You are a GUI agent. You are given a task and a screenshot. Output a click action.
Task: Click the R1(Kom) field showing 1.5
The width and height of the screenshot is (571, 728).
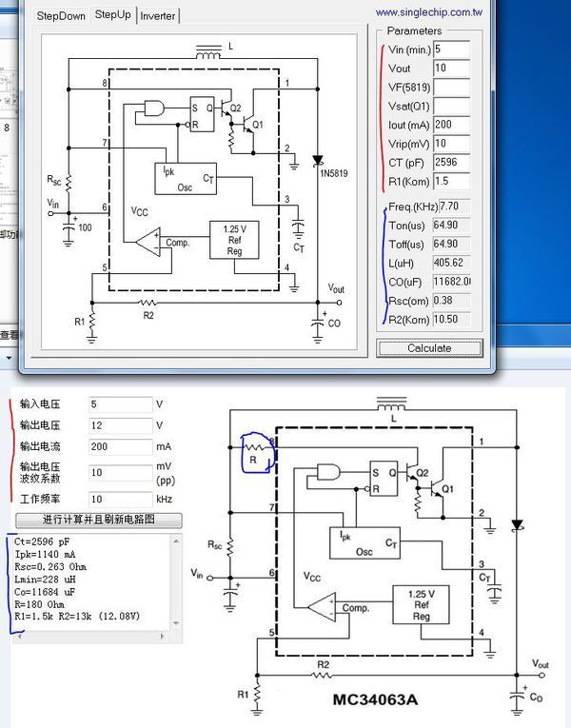pos(451,181)
